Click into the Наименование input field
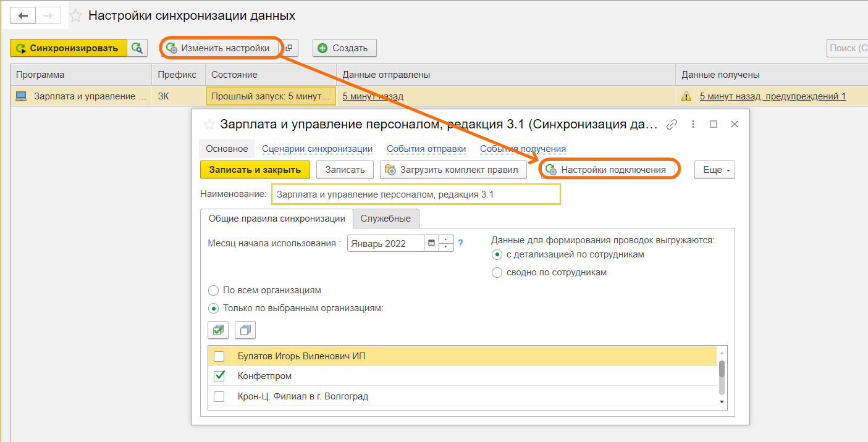This screenshot has height=442, width=868. tap(416, 194)
